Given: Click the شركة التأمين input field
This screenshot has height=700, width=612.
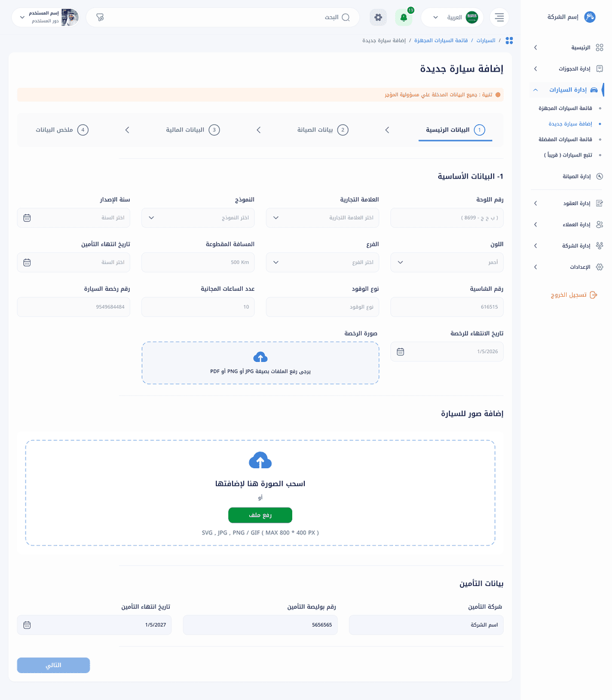Looking at the screenshot, I should tap(426, 625).
